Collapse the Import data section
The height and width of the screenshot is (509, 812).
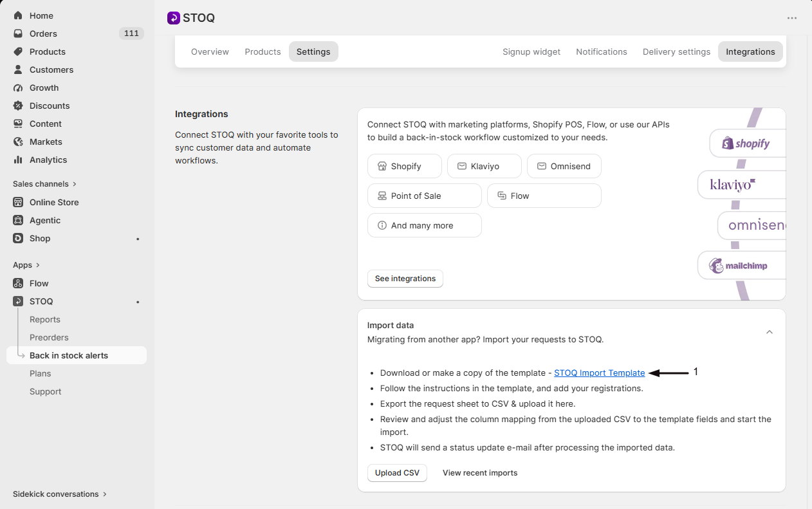click(x=770, y=332)
